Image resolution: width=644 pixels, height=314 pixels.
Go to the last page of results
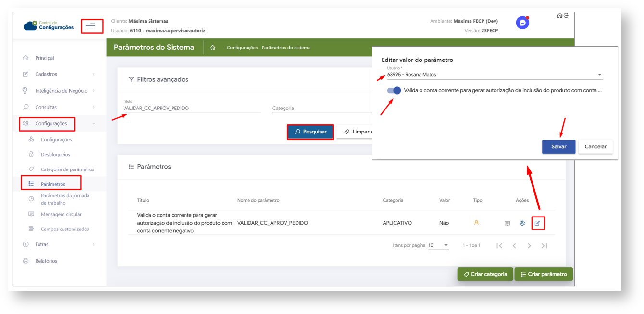pos(544,246)
